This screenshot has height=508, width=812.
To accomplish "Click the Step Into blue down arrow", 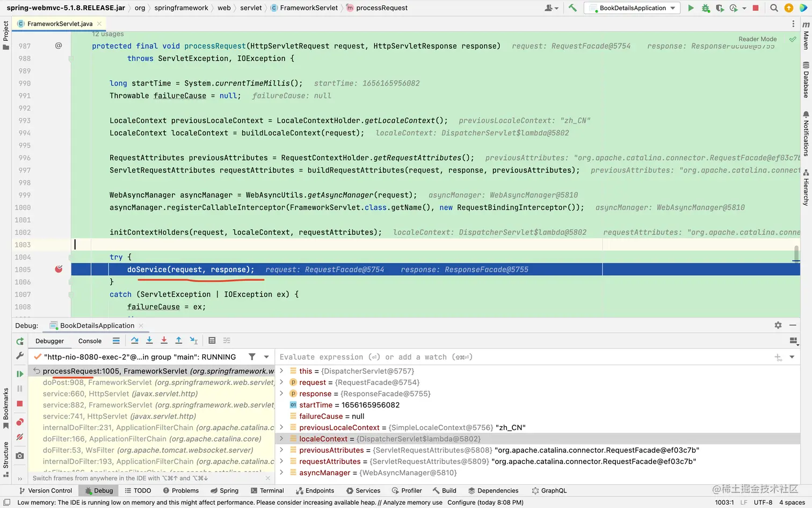I will click(149, 341).
